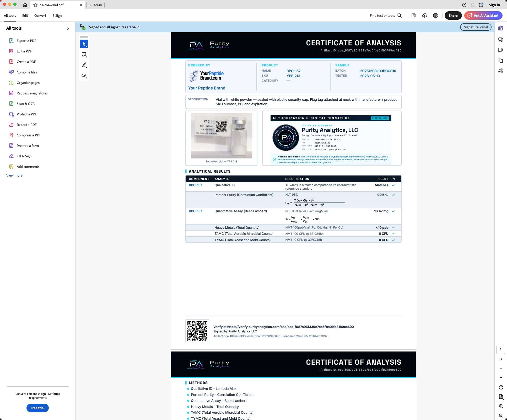Click the zoom out magnifier
This screenshot has height=420, width=507.
(501, 416)
